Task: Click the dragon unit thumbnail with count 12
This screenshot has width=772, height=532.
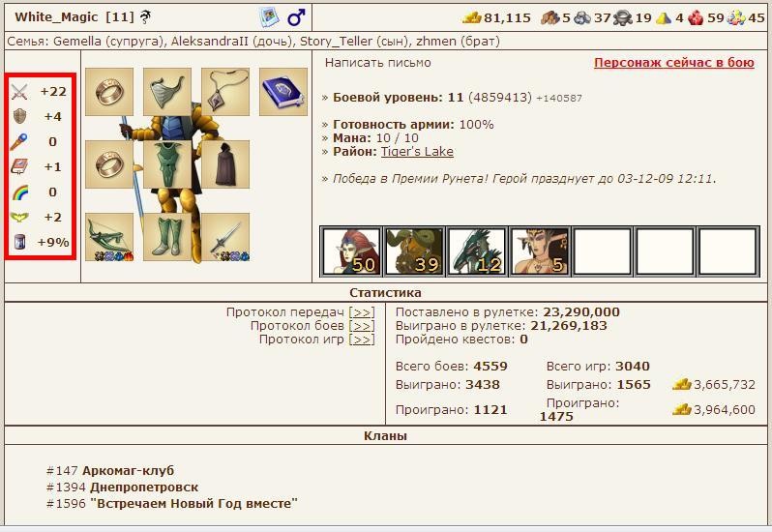Action: point(475,251)
